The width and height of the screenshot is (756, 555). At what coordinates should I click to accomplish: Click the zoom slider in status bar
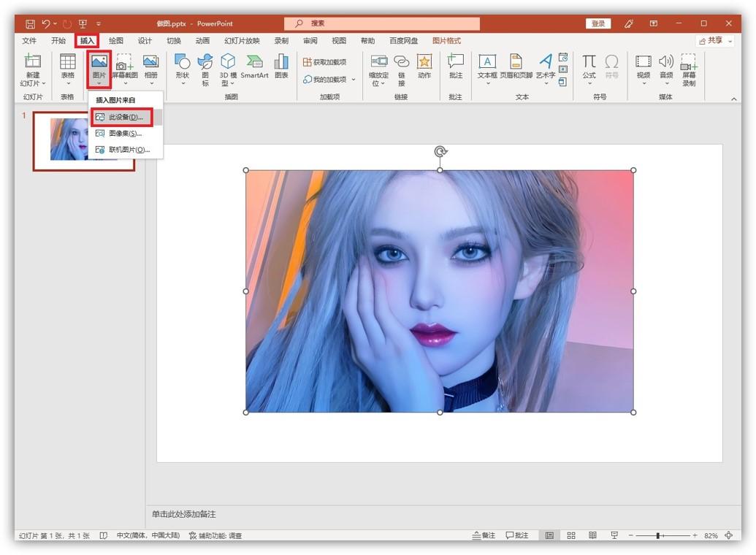(658, 535)
